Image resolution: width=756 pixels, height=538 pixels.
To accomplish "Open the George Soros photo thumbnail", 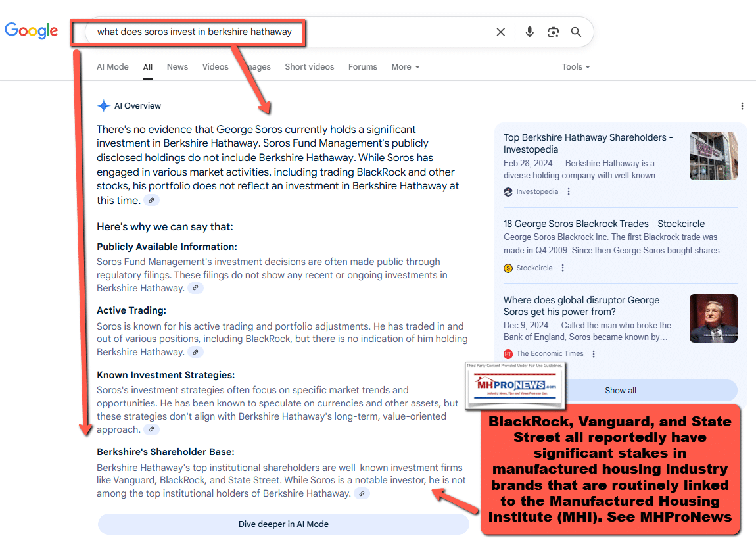I will pyautogui.click(x=713, y=318).
